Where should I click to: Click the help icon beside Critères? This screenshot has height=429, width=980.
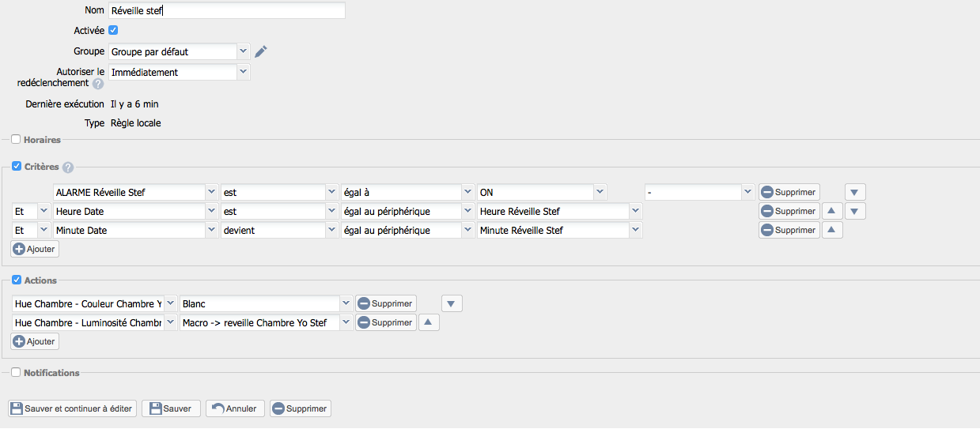tap(68, 167)
